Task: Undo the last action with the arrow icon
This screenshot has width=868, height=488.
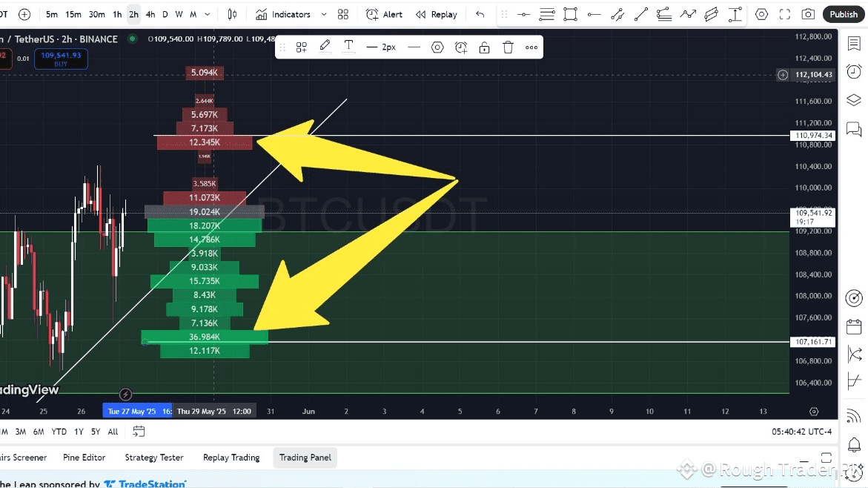Action: pos(480,14)
